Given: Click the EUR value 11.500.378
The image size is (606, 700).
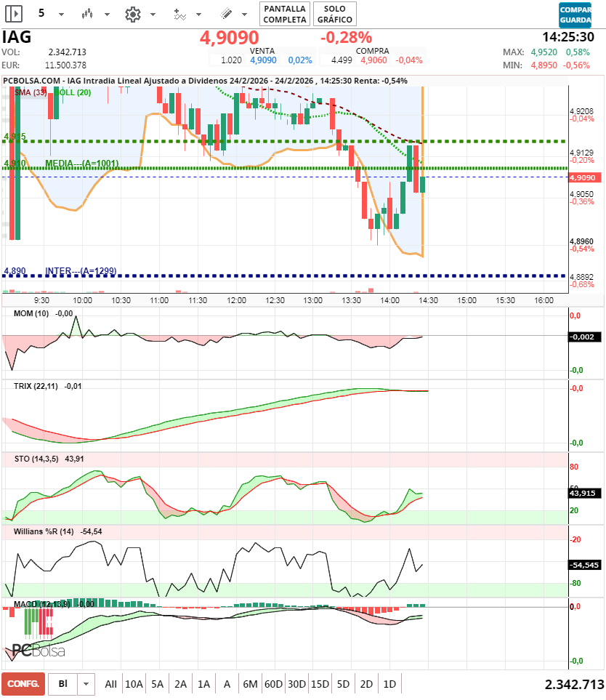Looking at the screenshot, I should [x=65, y=65].
